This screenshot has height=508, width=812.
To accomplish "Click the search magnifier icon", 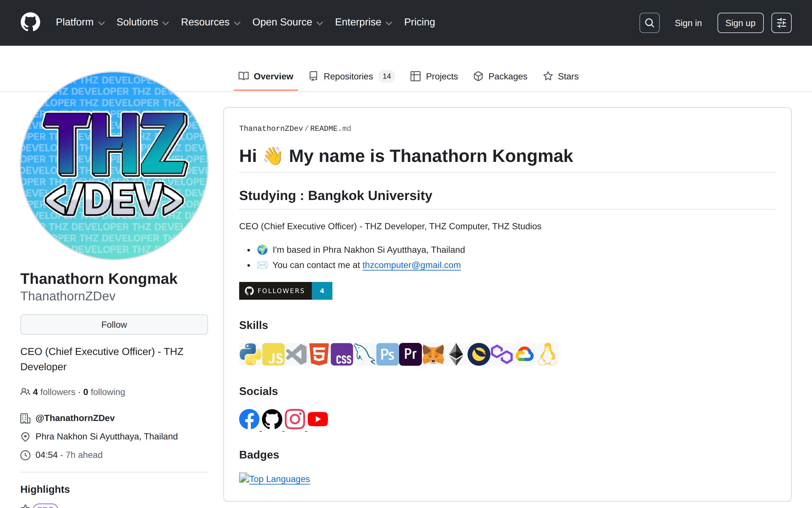I will click(649, 23).
